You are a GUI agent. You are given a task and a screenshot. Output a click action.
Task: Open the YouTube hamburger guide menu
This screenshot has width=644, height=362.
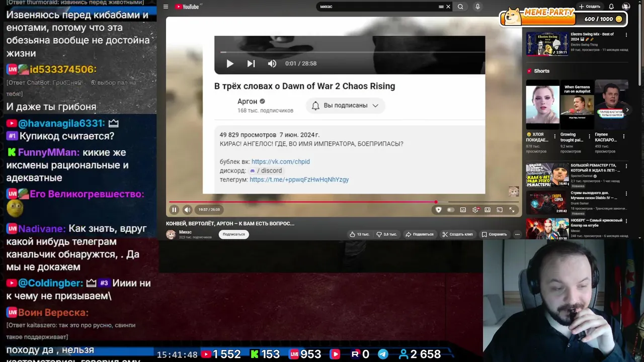tap(166, 7)
